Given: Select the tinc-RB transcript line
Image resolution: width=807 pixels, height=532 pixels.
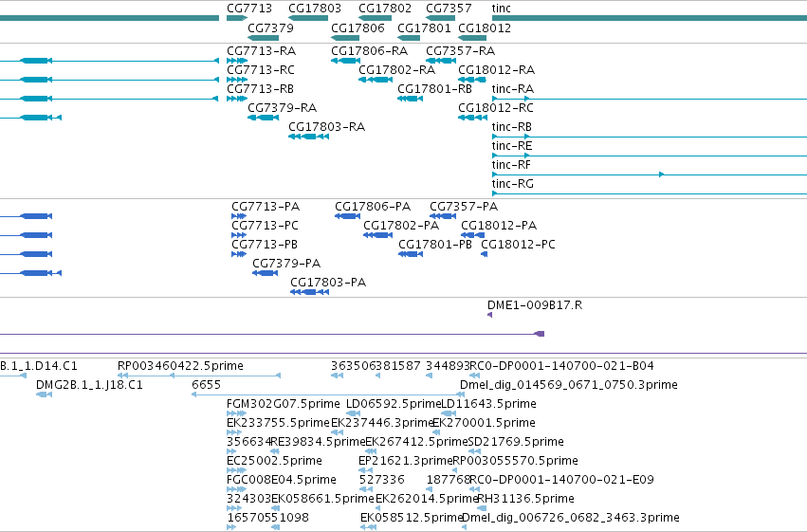Looking at the screenshot, I should 650,137.
